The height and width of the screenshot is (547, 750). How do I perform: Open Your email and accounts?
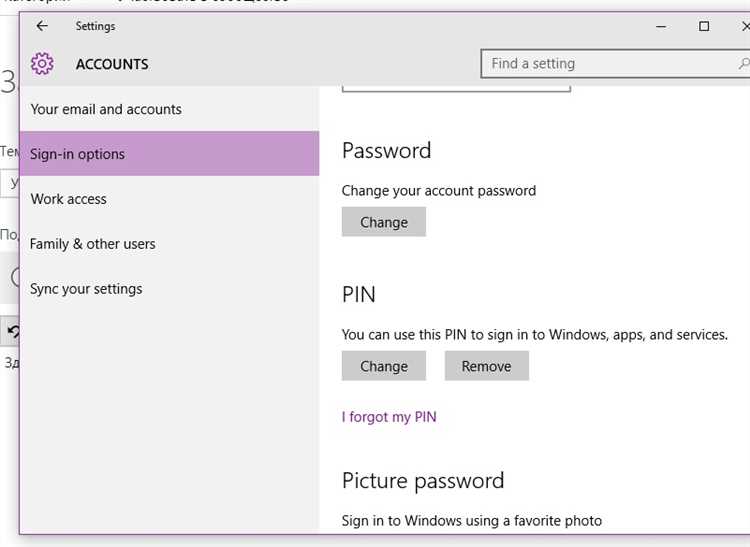pyautogui.click(x=106, y=109)
